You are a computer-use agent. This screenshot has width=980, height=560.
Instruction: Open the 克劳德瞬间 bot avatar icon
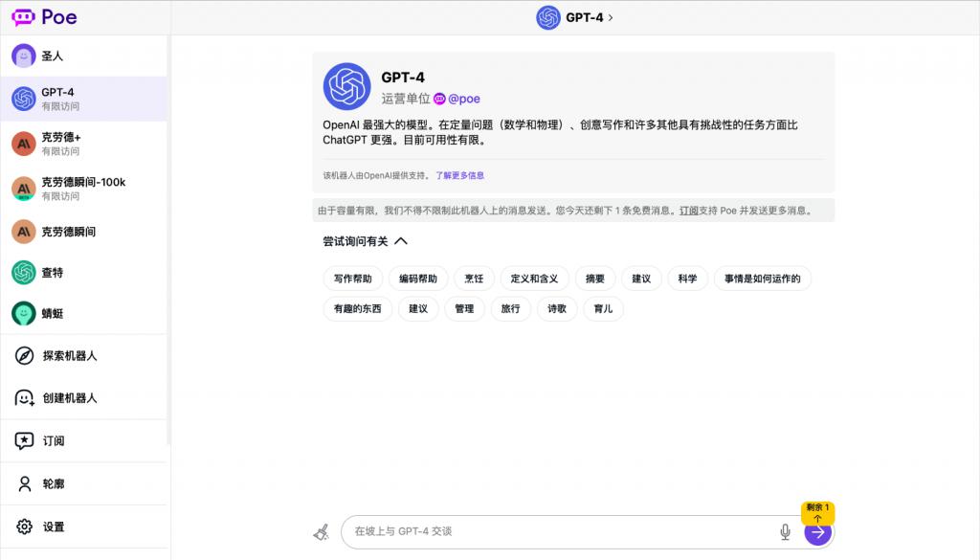24,232
